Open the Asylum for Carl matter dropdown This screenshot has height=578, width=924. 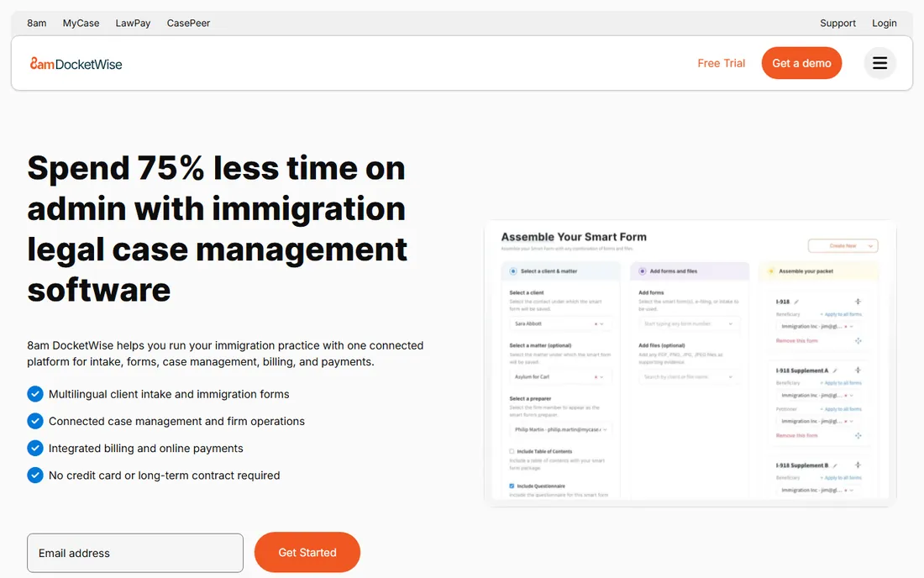[x=601, y=376]
